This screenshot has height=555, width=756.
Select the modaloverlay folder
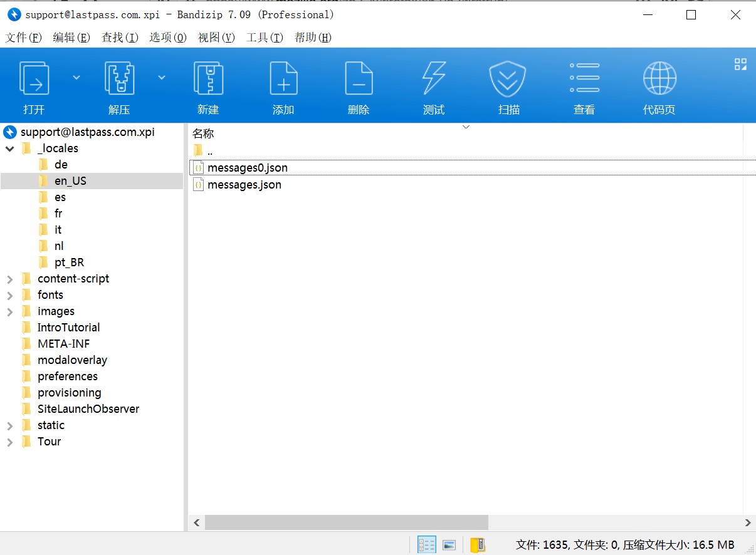[72, 360]
